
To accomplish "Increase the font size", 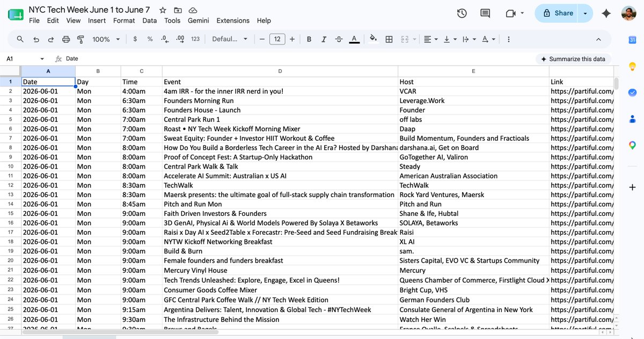I will click(x=292, y=39).
